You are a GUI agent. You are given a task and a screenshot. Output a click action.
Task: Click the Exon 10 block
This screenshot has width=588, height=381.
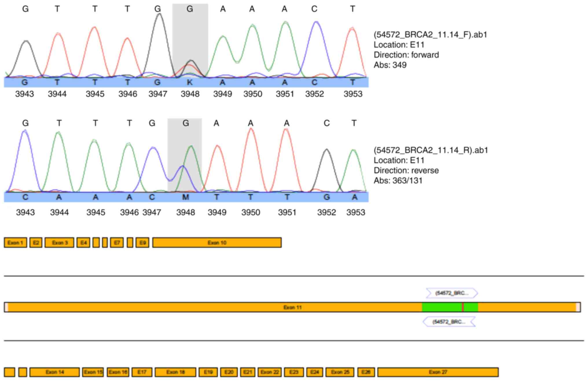tap(217, 243)
